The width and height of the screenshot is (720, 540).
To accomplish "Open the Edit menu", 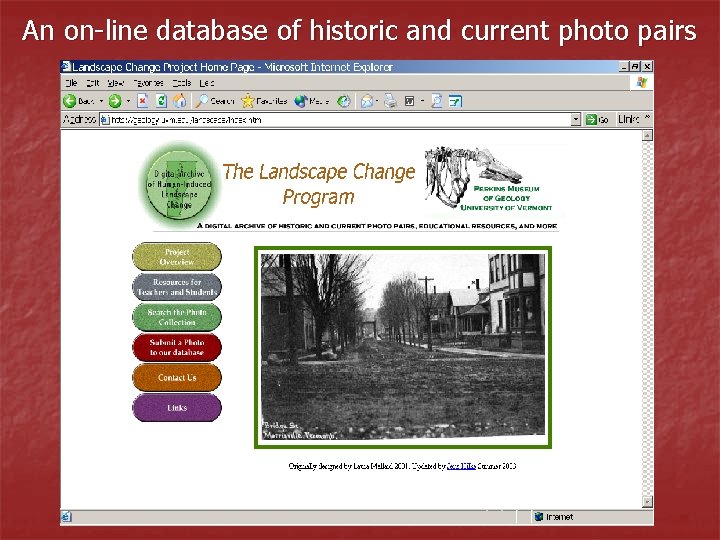I will [x=93, y=83].
